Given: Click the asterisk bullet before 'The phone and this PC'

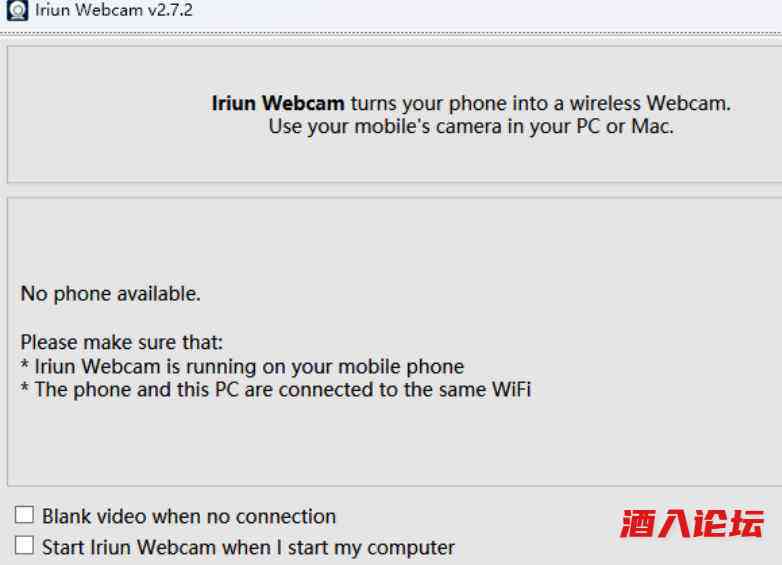Looking at the screenshot, I should (25, 387).
